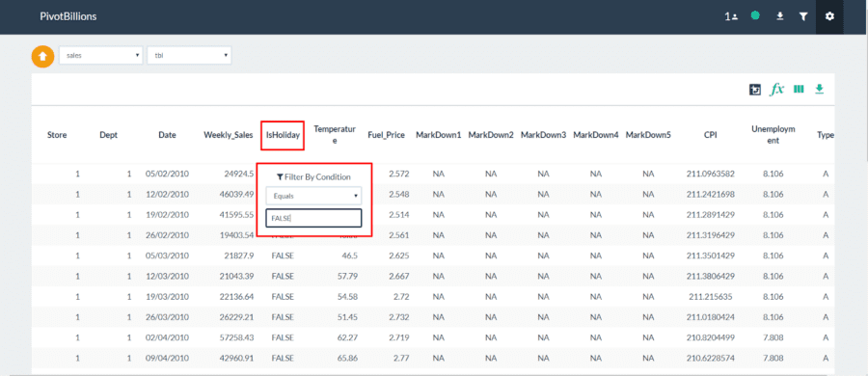Click date cell 26/02/2010
This screenshot has width=868, height=376.
point(168,235)
